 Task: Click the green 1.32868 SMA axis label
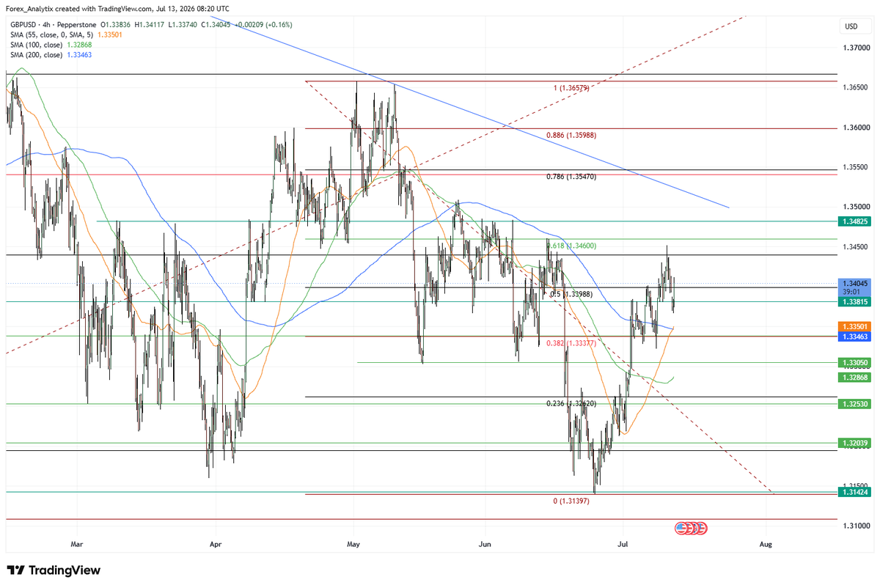[856, 377]
